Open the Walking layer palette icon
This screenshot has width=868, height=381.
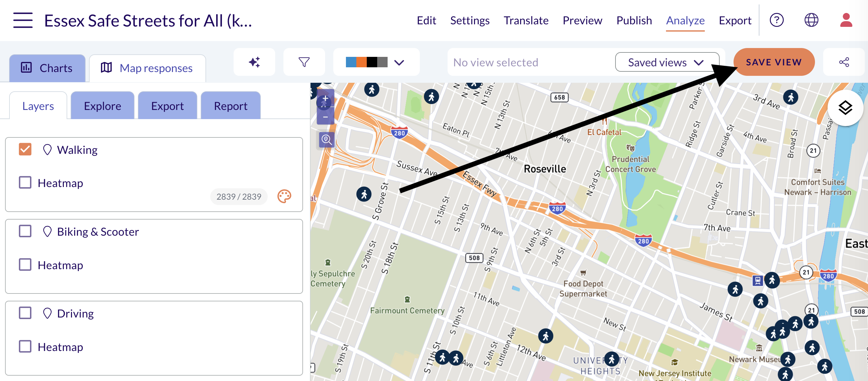point(284,196)
